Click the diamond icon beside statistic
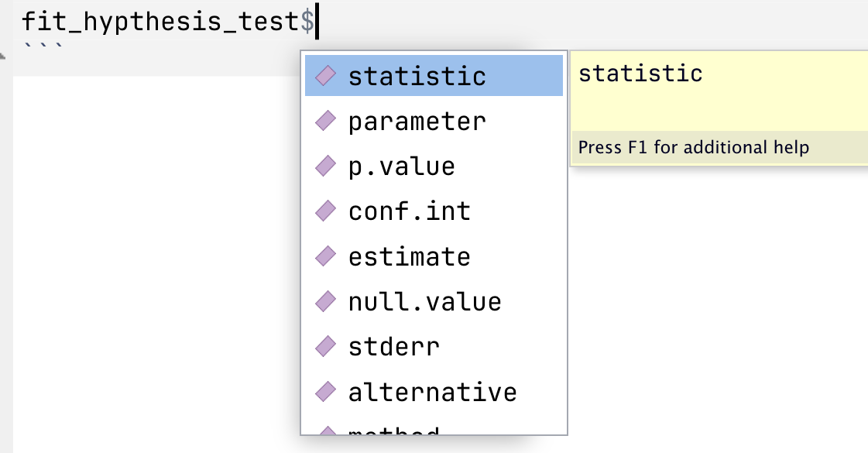Screen dimensions: 868x453 click(326, 76)
